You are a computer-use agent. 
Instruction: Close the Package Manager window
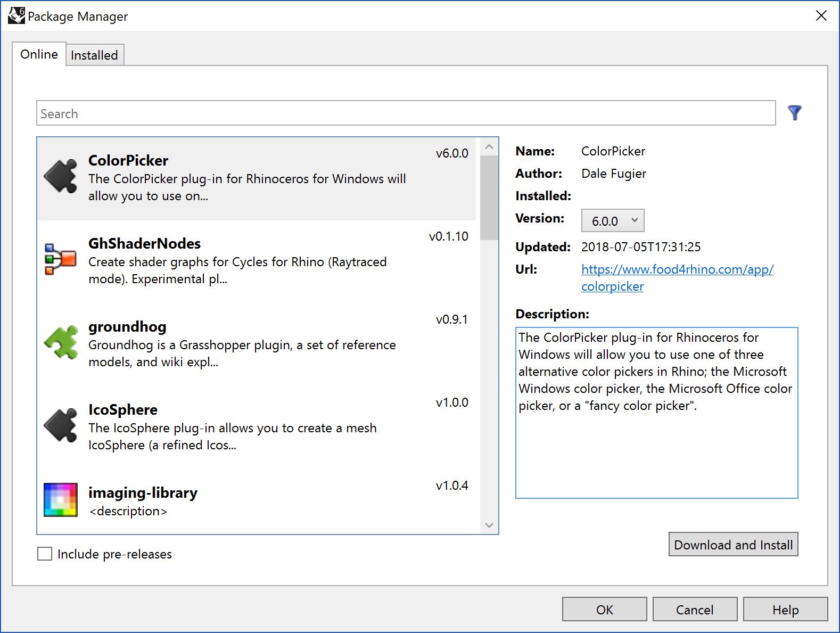click(x=821, y=16)
